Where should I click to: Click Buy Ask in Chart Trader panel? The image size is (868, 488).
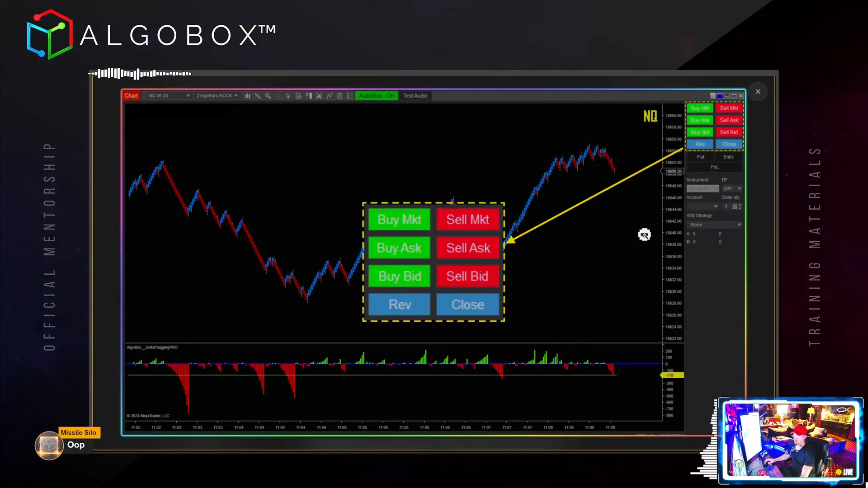click(x=700, y=120)
